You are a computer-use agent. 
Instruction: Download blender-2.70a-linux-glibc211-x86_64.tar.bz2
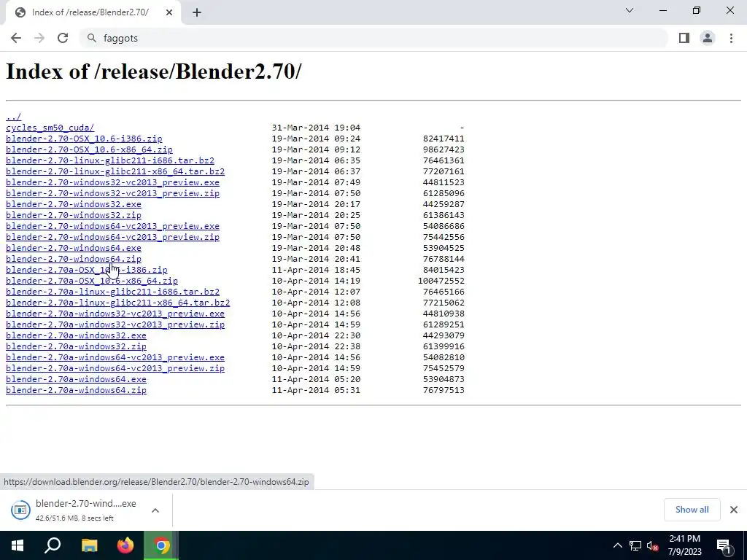coord(117,303)
